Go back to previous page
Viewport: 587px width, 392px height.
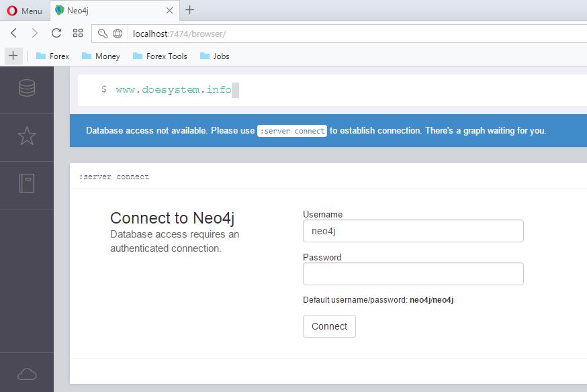pyautogui.click(x=13, y=34)
